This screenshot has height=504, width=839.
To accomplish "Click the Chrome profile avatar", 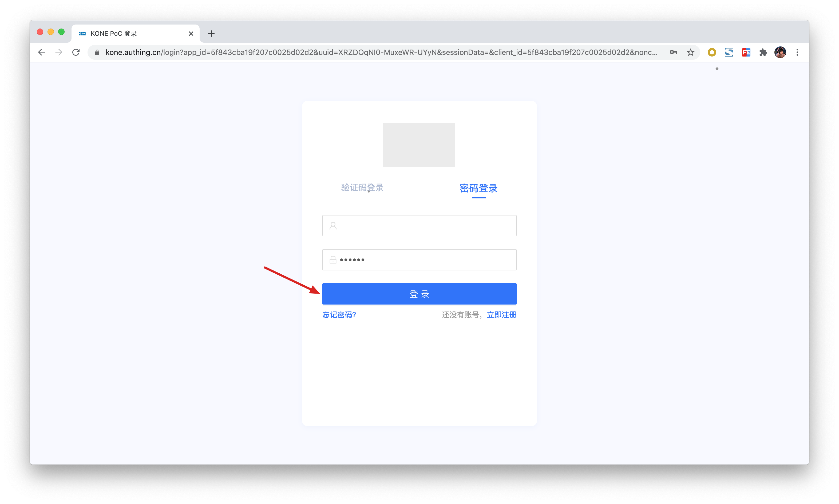I will point(780,52).
